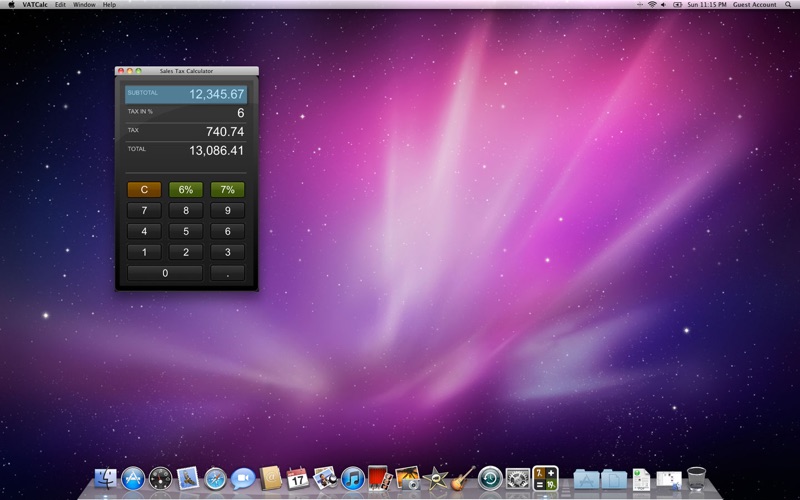The image size is (800, 500).
Task: Open the Applications folder stack in Dock
Action: (586, 480)
